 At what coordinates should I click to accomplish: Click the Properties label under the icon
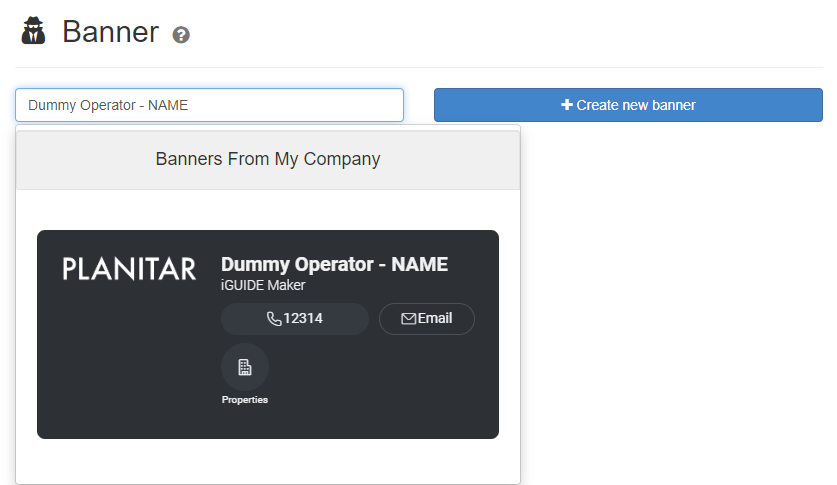(245, 400)
